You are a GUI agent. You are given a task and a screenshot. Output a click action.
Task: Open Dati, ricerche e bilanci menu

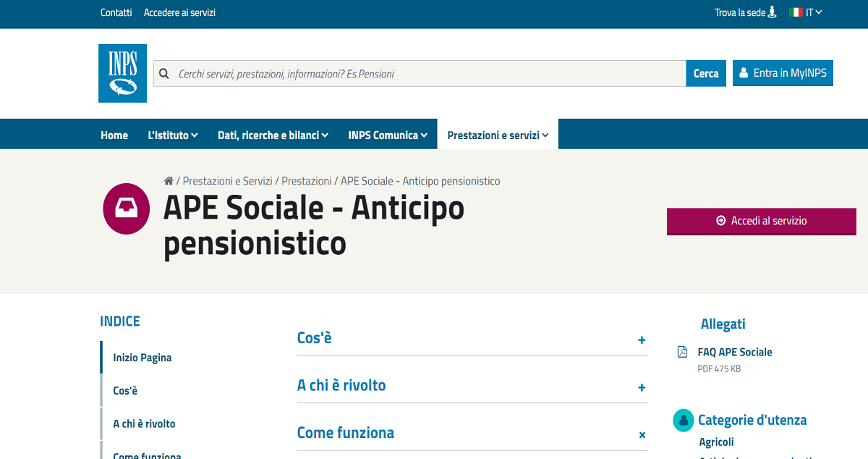click(273, 135)
